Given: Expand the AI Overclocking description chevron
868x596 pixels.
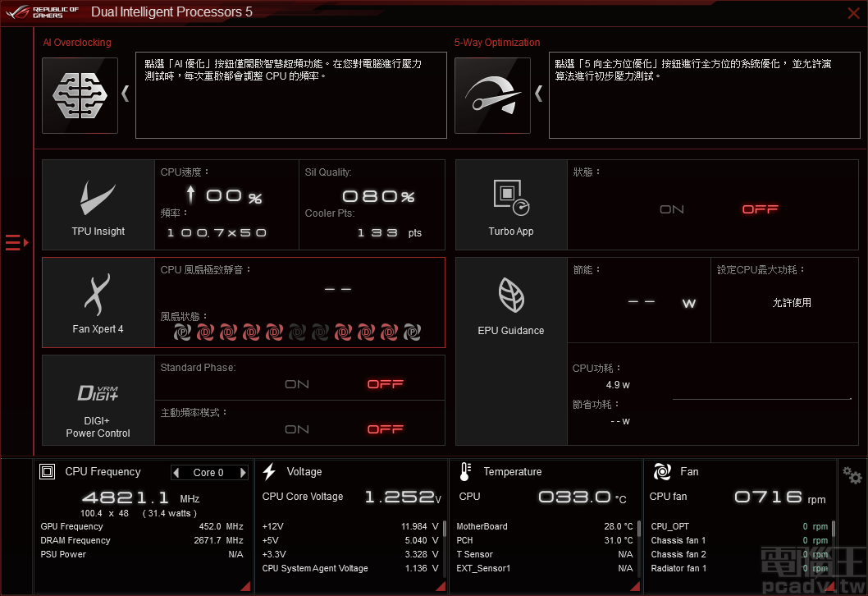Looking at the screenshot, I should [125, 94].
